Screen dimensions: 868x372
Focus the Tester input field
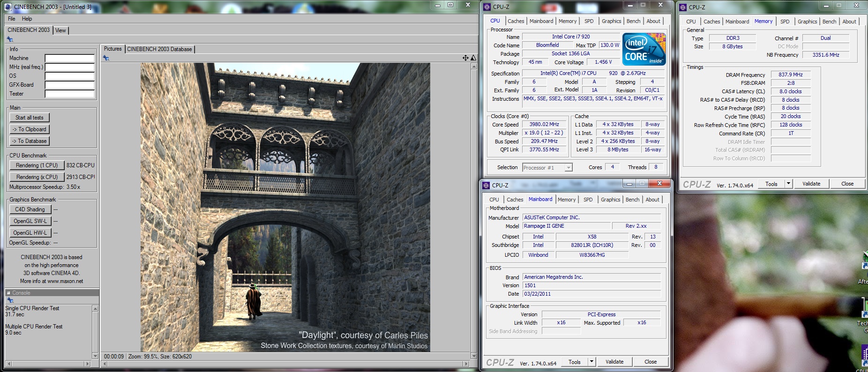click(x=70, y=94)
